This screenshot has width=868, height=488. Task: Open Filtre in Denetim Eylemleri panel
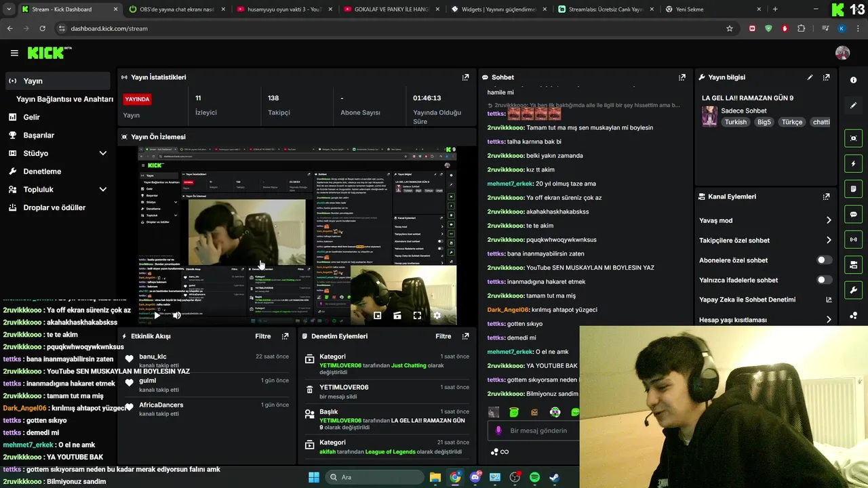(443, 336)
